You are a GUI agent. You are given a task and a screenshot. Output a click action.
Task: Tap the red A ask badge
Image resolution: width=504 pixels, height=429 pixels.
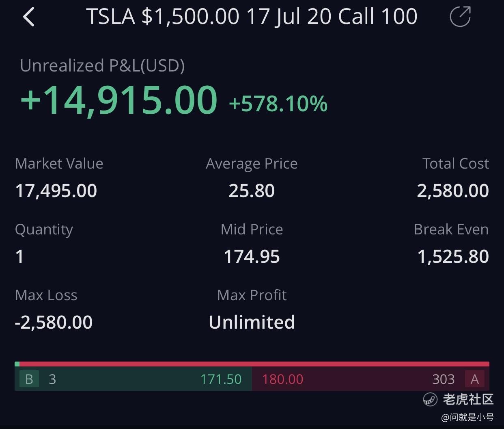tap(474, 379)
